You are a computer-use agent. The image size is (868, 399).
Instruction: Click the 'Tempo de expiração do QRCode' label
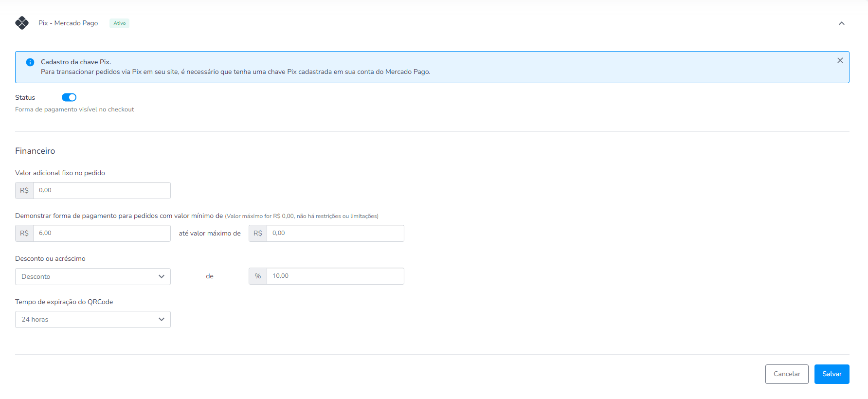pyautogui.click(x=64, y=302)
